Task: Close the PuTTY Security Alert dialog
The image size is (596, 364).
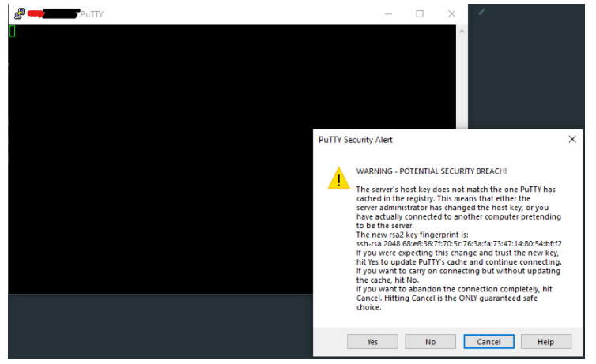Action: pos(572,139)
